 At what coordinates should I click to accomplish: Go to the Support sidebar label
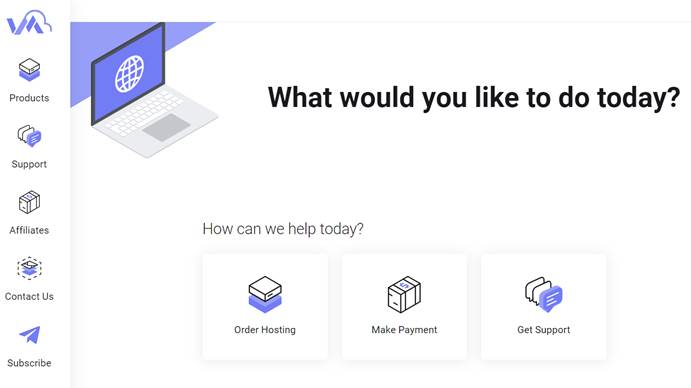29,164
